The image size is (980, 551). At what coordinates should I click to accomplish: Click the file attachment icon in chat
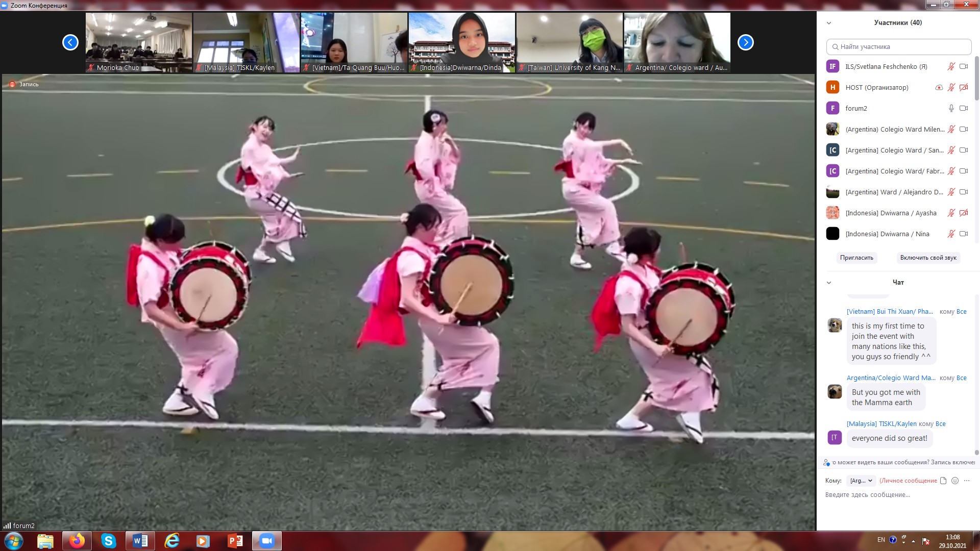click(x=943, y=481)
